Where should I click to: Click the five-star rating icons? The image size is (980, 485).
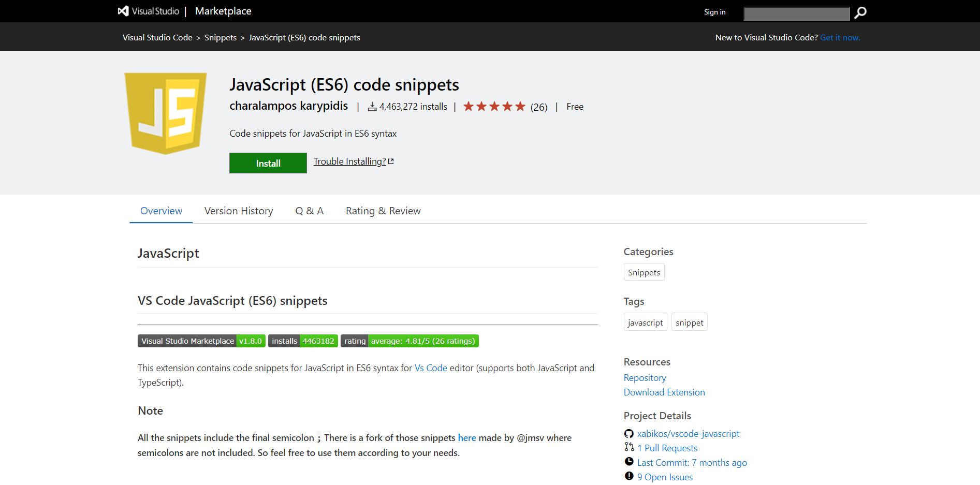click(x=494, y=107)
